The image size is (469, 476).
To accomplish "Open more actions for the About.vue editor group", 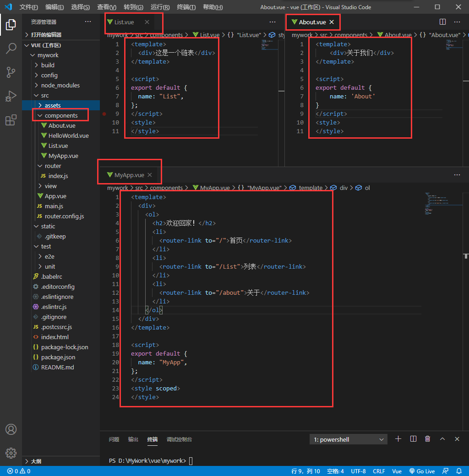I will click(457, 22).
